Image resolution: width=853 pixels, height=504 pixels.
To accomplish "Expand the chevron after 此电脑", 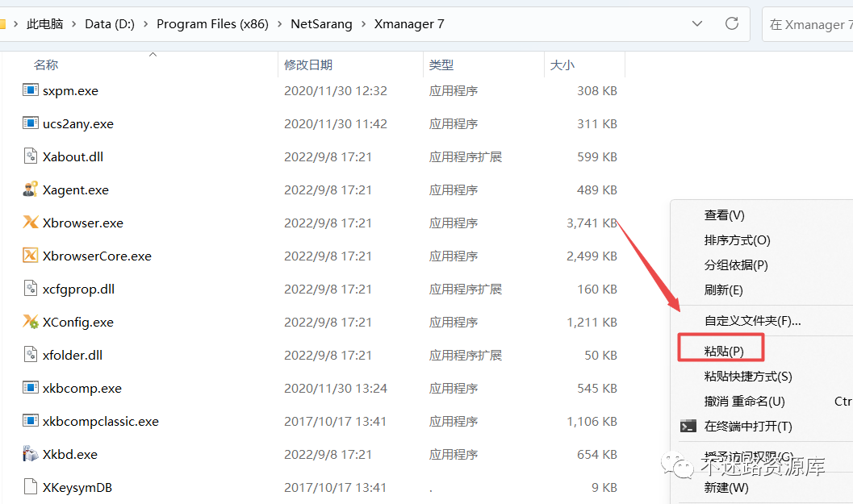I will (73, 24).
